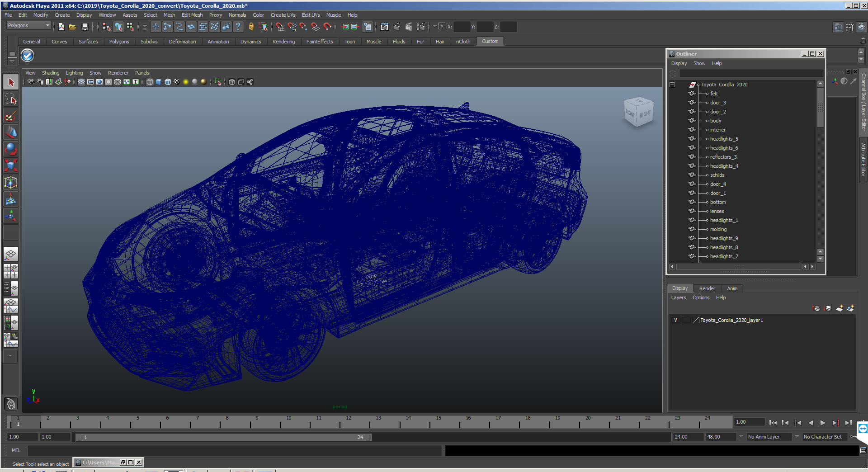868x472 pixels.
Task: Open a scene with folder icon
Action: pos(72,27)
